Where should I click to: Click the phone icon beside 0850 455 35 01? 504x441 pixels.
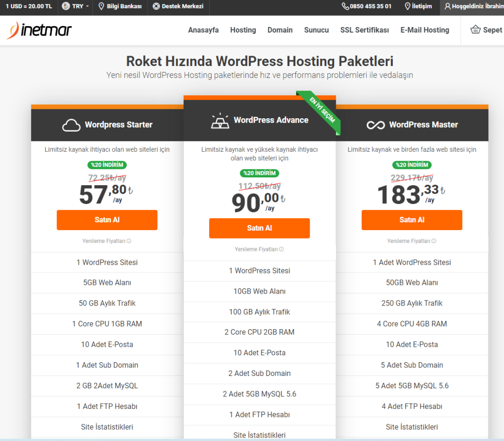pos(346,7)
